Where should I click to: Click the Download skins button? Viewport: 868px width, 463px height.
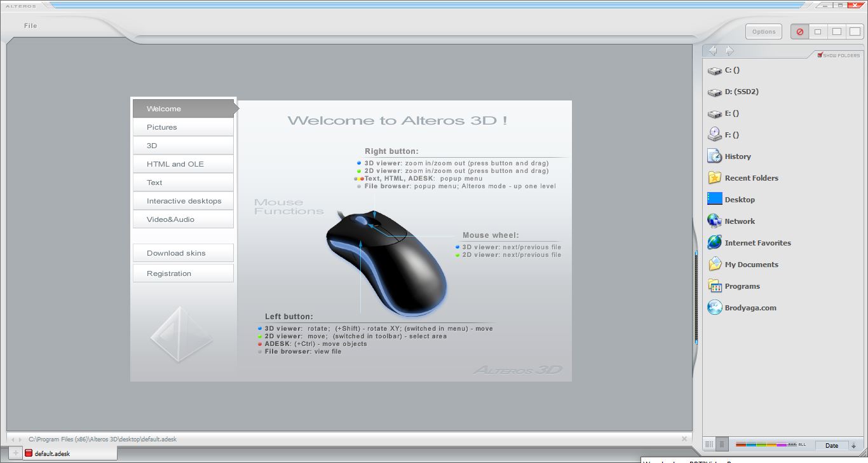coord(183,253)
